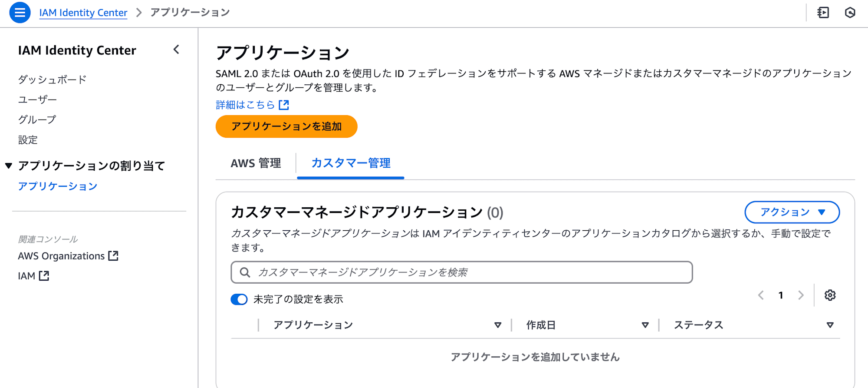This screenshot has height=388, width=868.
Task: Focus the カスタマーマネージドアプリケーション search field
Action: pyautogui.click(x=462, y=272)
